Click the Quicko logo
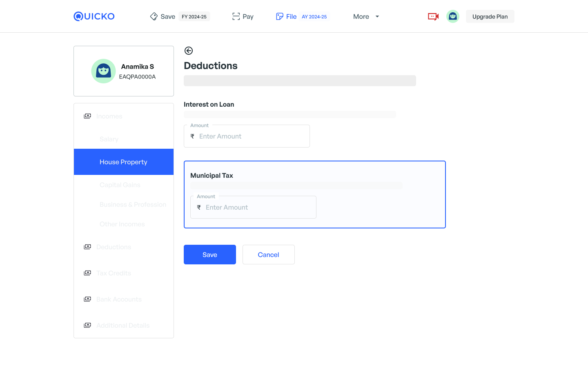588x389 pixels. [94, 16]
